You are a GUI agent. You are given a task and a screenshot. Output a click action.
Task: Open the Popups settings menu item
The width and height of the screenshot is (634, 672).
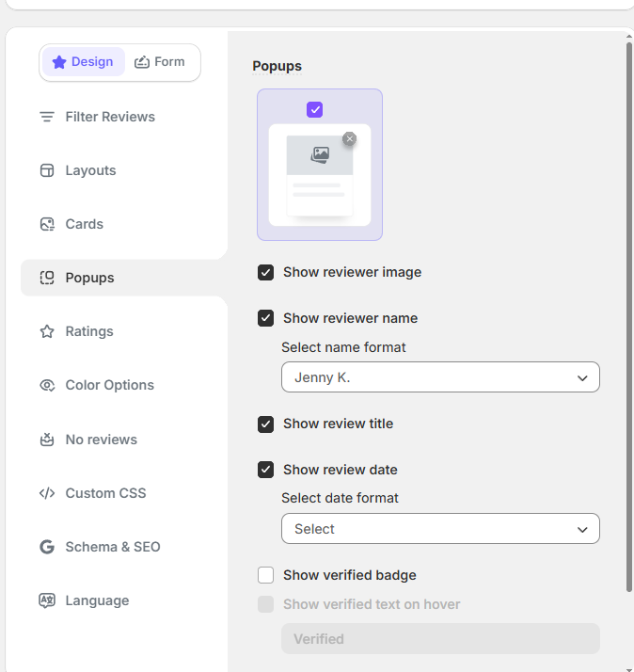[x=89, y=278]
